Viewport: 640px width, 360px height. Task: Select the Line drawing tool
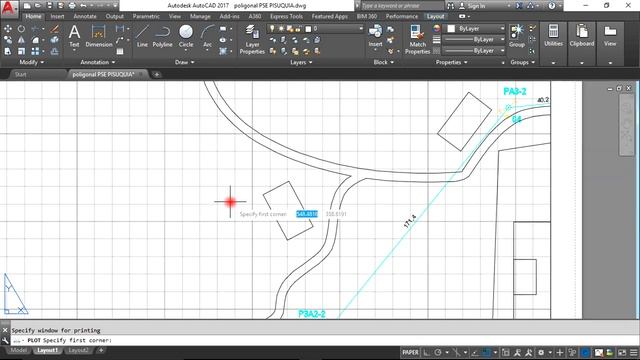point(142,36)
